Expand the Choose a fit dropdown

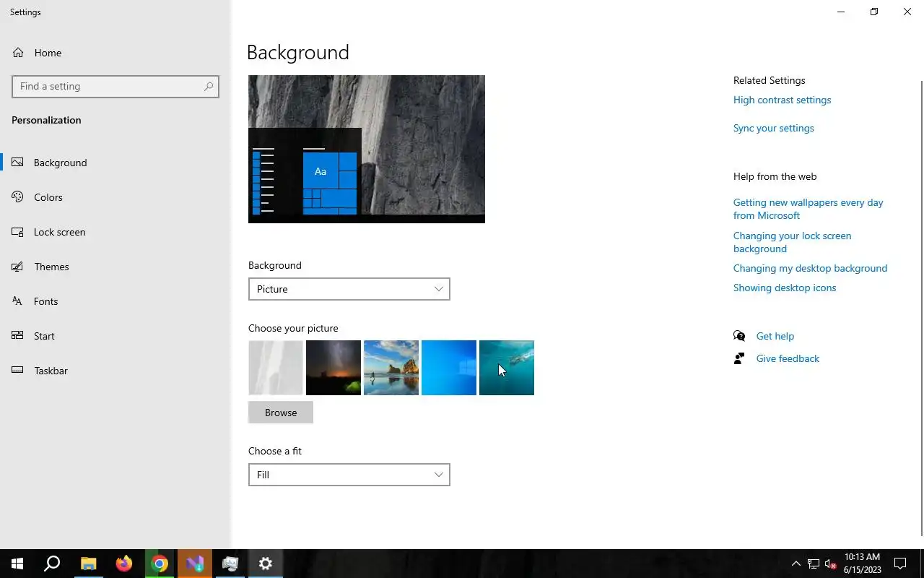click(349, 475)
